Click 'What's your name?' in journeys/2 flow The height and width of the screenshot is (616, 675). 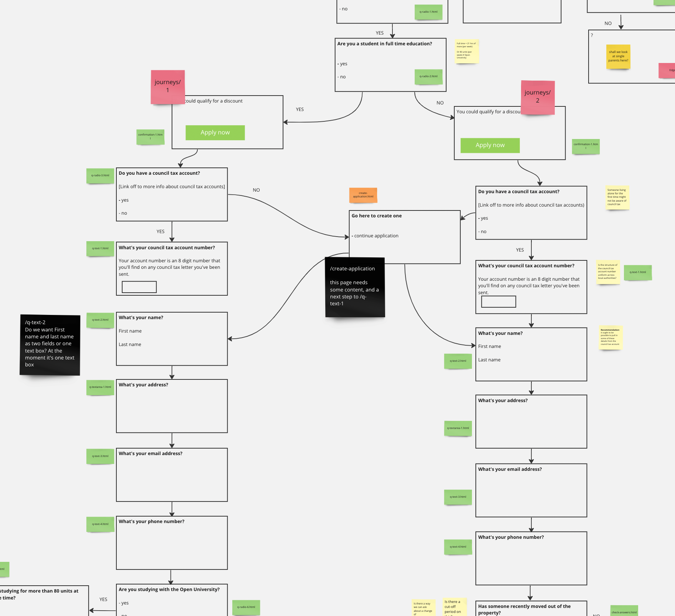[500, 333]
